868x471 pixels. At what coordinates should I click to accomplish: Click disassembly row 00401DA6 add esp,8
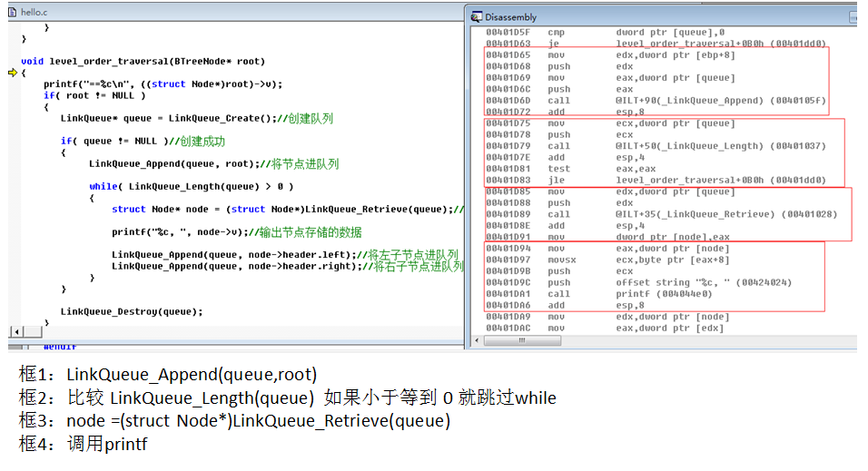pyautogui.click(x=565, y=305)
